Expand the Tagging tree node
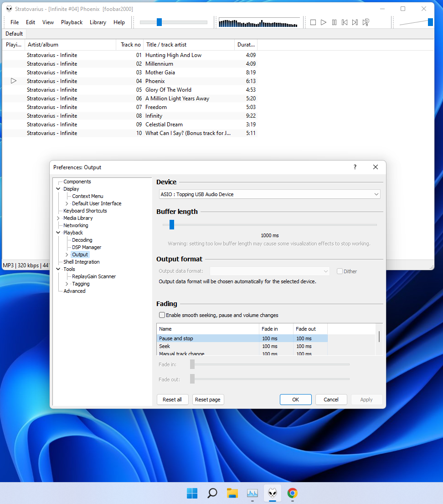443x504 pixels. click(67, 284)
